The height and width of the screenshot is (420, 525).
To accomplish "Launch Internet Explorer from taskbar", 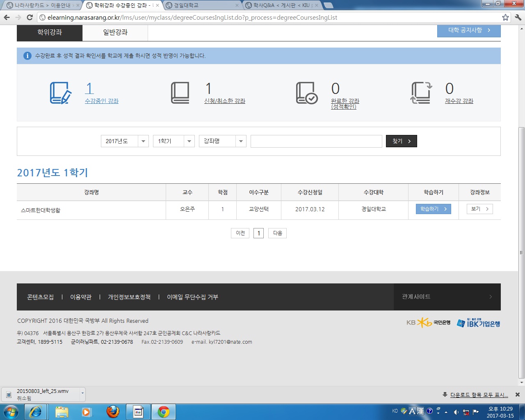I will tap(36, 412).
